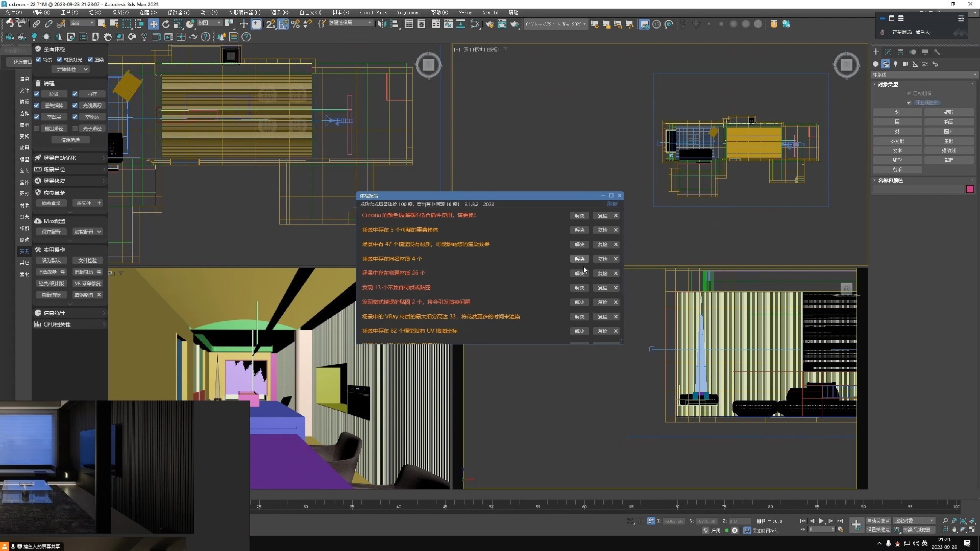Toggle the 垃圾 cleanup checkbox
980x551 pixels.
point(37,94)
